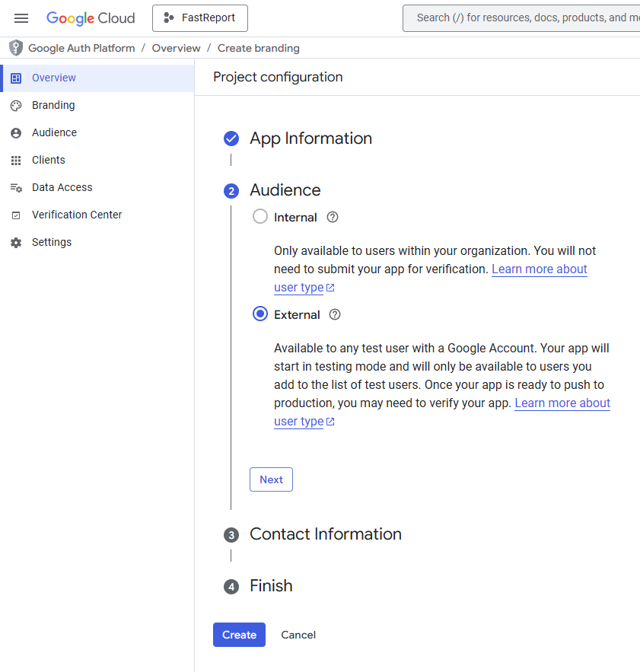Open the FastReport project picker
The image size is (640, 672).
200,18
